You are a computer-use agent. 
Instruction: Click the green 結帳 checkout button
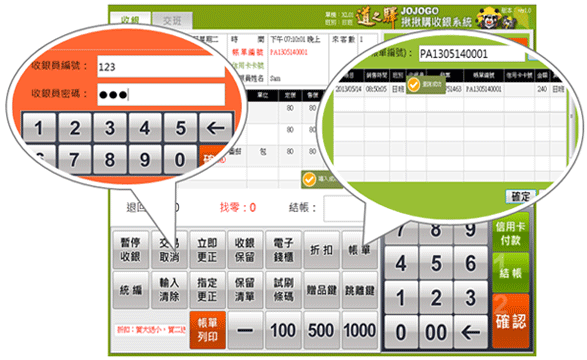tap(511, 272)
